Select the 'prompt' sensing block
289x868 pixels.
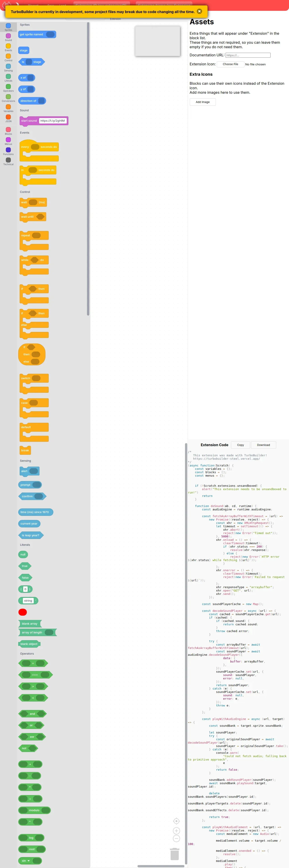click(30, 484)
